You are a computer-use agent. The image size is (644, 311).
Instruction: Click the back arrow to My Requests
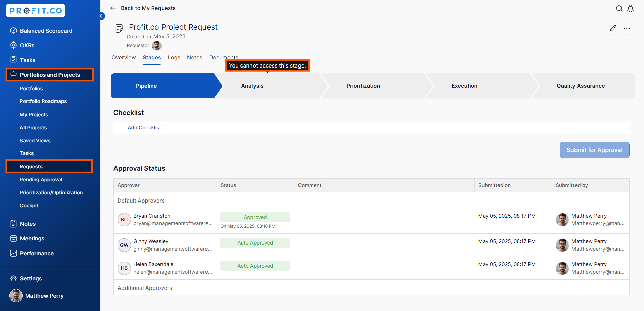113,8
